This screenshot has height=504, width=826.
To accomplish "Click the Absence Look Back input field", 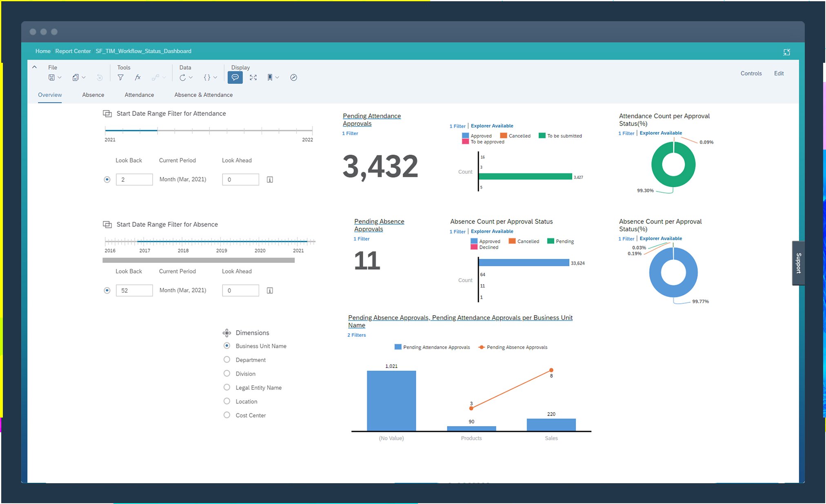I will (134, 290).
